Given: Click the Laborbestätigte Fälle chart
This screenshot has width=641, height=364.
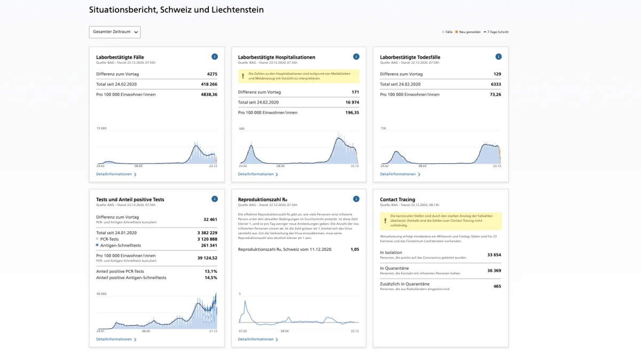Looking at the screenshot, I should pos(157,147).
